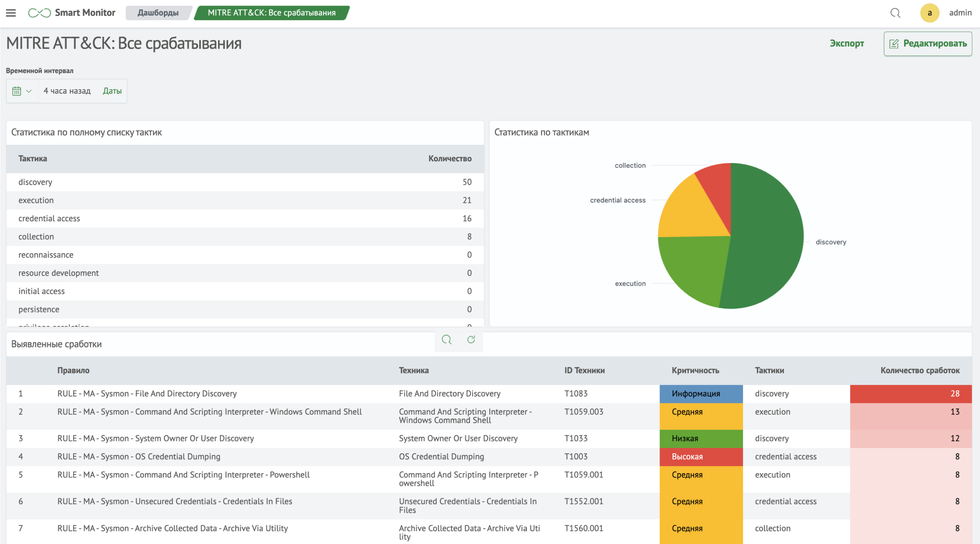This screenshot has width=980, height=544.
Task: Search within the detected alerts panel
Action: click(x=446, y=339)
